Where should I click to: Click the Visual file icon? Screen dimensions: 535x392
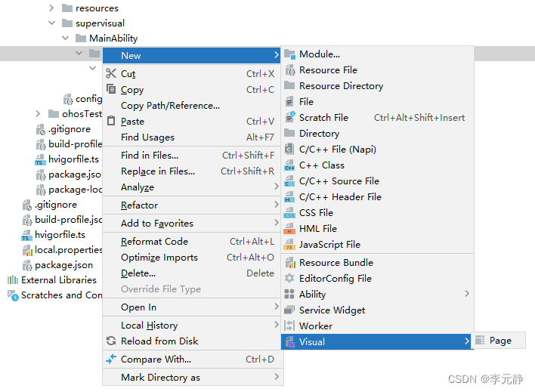(290, 341)
